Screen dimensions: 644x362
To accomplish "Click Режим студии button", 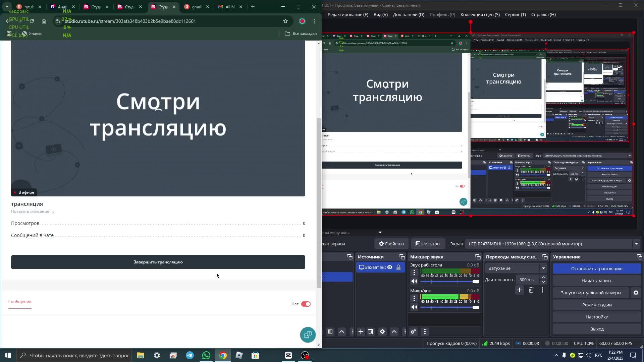I will pos(597,305).
